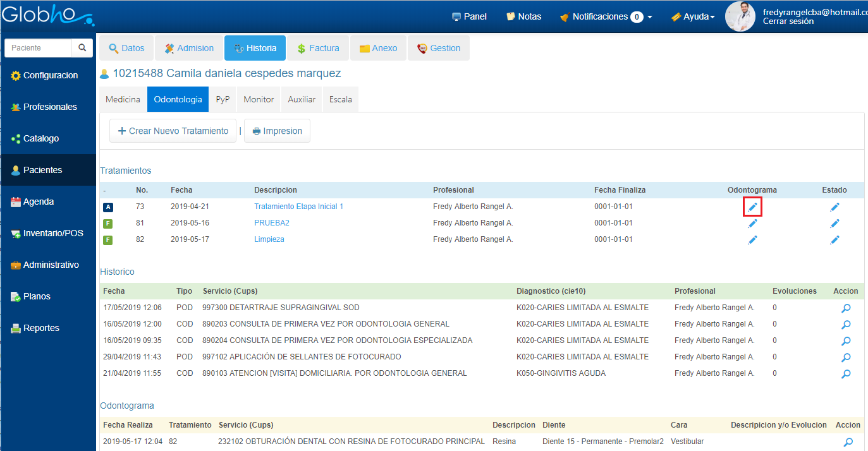Open the Ayuda dropdown menu

click(693, 16)
